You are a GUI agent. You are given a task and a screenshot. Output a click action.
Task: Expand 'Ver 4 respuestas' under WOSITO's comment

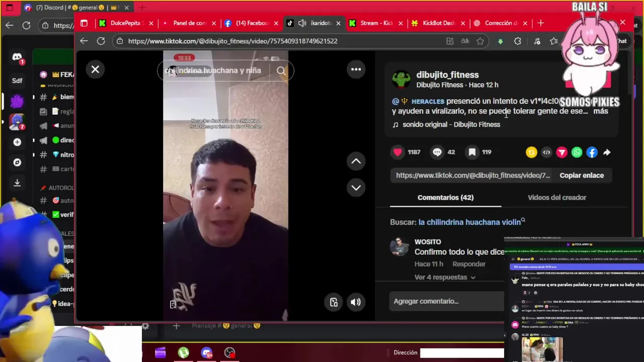tap(445, 278)
